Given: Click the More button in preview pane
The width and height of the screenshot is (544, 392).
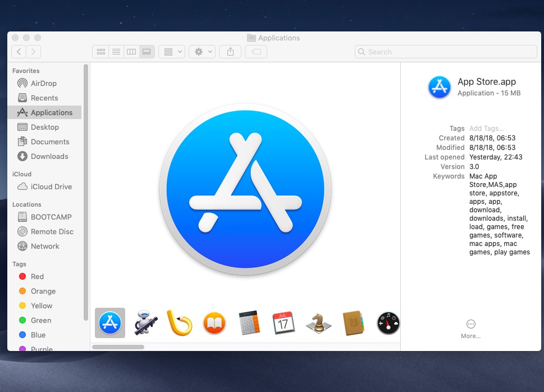Looking at the screenshot, I should tap(470, 329).
